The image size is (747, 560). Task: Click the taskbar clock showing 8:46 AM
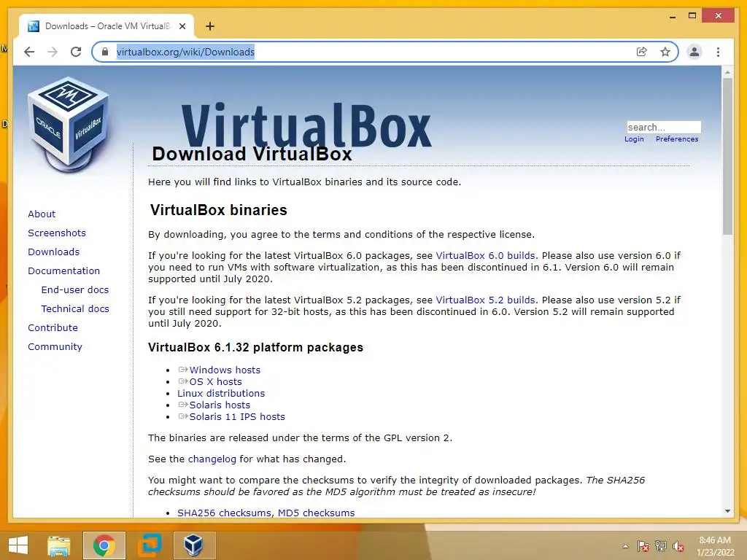coord(715,546)
